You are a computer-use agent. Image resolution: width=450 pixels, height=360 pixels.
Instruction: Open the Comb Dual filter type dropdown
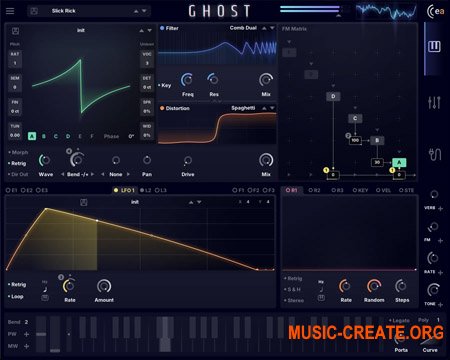[x=272, y=28]
